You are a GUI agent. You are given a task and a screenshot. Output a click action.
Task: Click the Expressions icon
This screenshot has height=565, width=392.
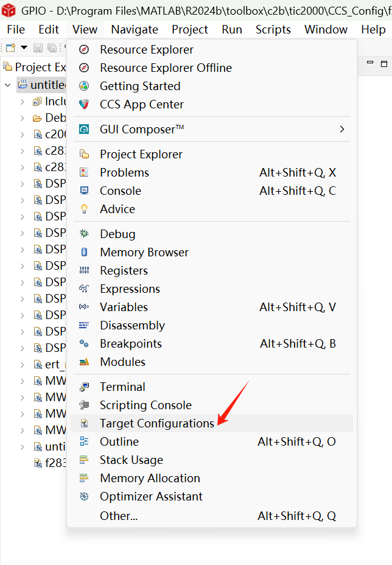tap(84, 289)
